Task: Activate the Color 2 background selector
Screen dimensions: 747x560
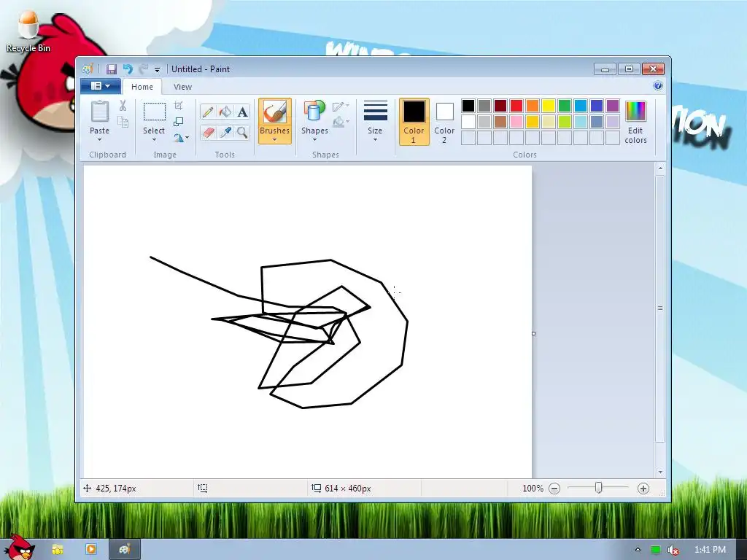Action: point(444,122)
